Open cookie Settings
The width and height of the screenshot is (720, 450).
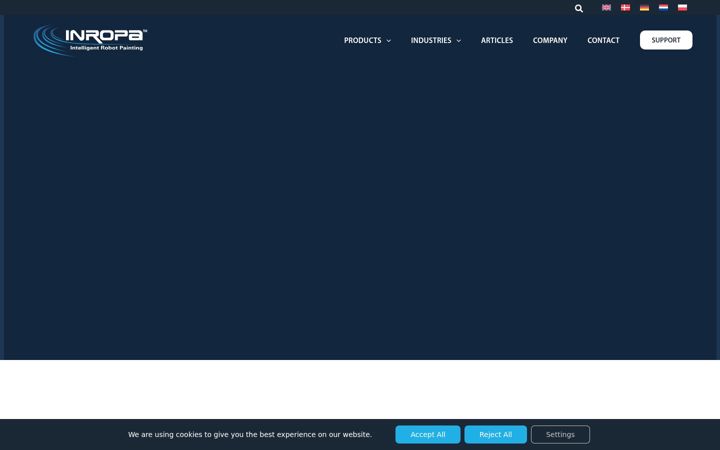tap(560, 434)
